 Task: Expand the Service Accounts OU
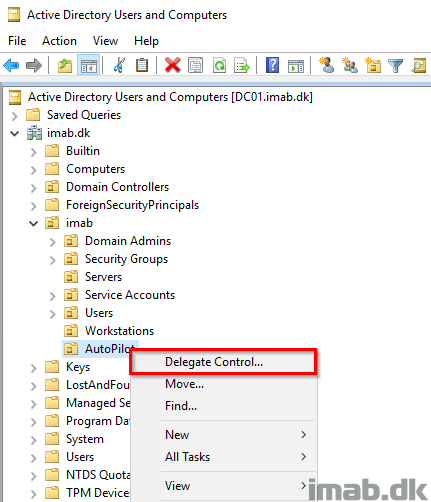(x=52, y=296)
